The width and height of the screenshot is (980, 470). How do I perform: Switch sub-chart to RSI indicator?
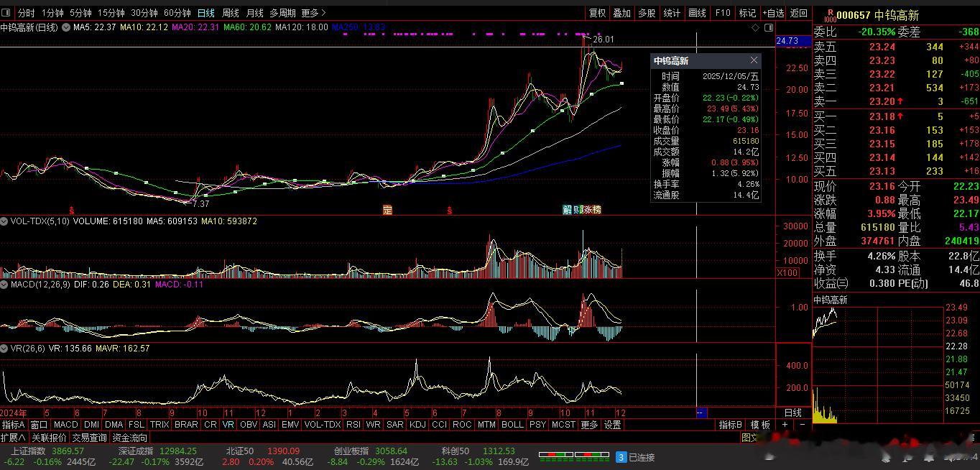pyautogui.click(x=353, y=425)
